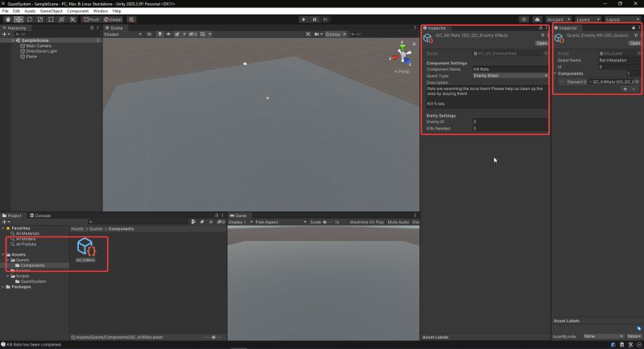Click Quests in the breadcrumb path
Screen dimensions: 644x349
[x=96, y=229]
